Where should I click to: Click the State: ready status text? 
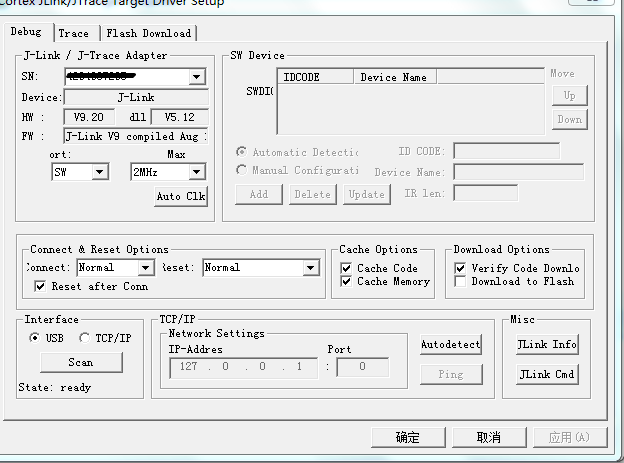[x=55, y=387]
